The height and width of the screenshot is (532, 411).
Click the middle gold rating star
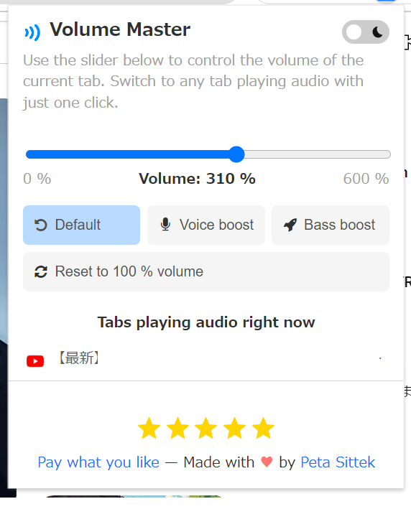pos(206,428)
